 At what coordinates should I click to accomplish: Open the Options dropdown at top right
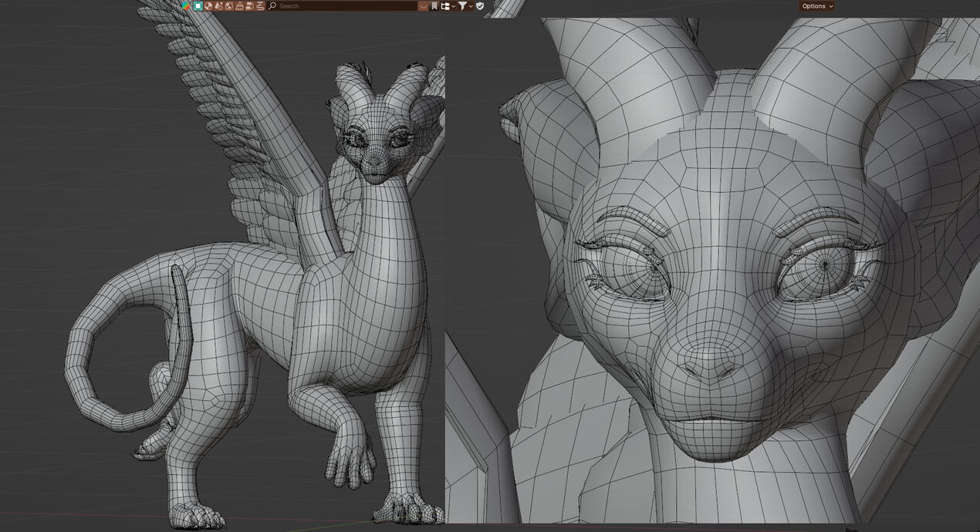(x=816, y=5)
